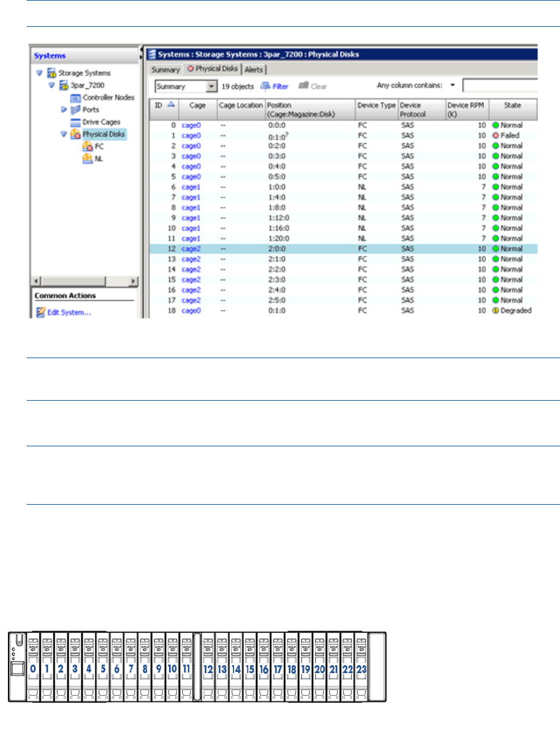Click the Filter link
The width and height of the screenshot is (560, 754).
point(280,86)
